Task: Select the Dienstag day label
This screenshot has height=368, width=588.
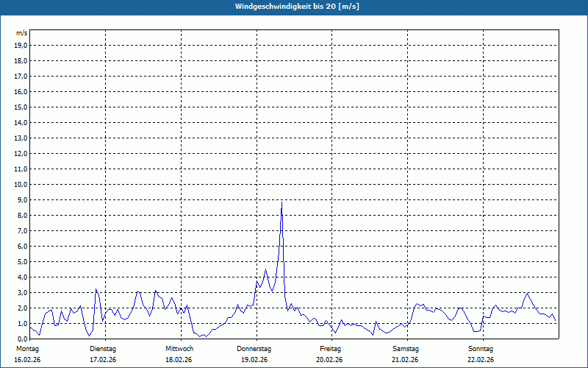Action: 103,348
